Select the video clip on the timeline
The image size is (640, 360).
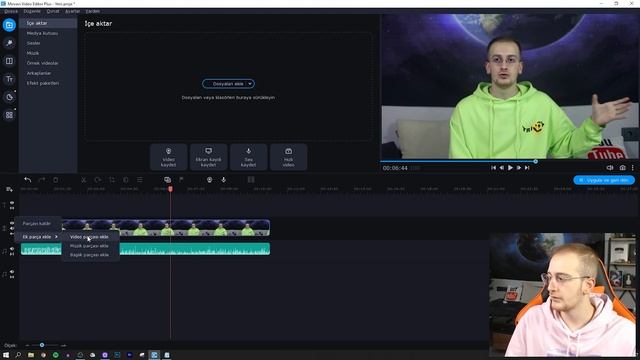pos(165,228)
